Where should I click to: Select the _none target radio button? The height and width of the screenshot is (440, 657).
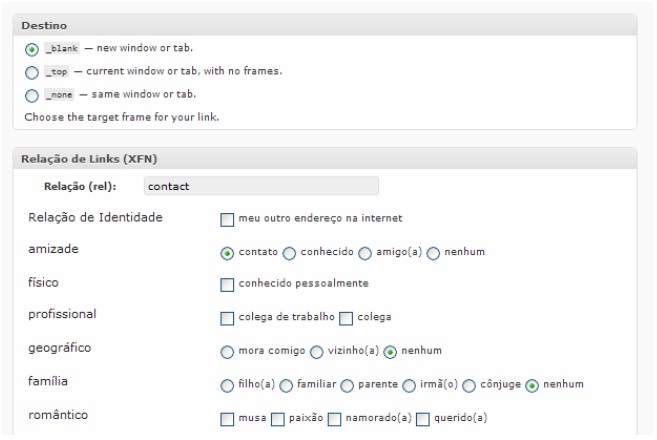click(31, 96)
